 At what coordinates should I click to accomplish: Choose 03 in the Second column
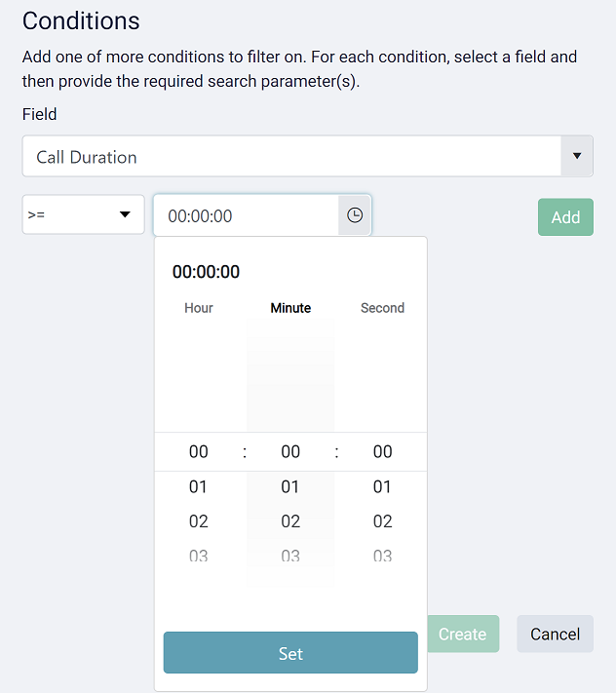coord(382,556)
